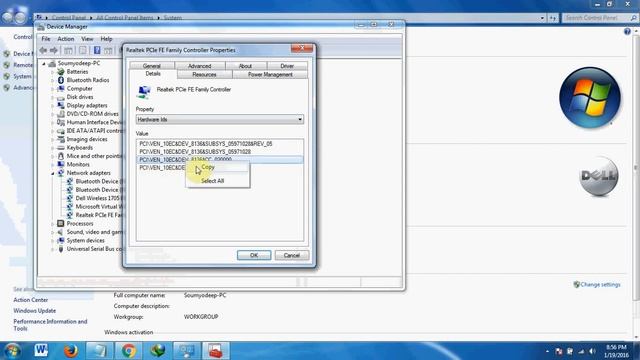Switch to the Driver tab
The image size is (640, 360).
[287, 66]
